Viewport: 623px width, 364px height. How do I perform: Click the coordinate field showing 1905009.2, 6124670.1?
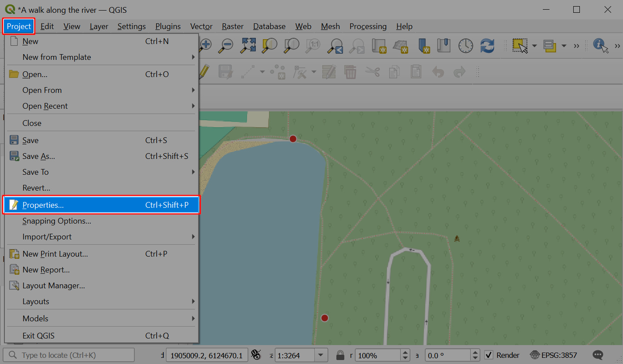click(206, 355)
